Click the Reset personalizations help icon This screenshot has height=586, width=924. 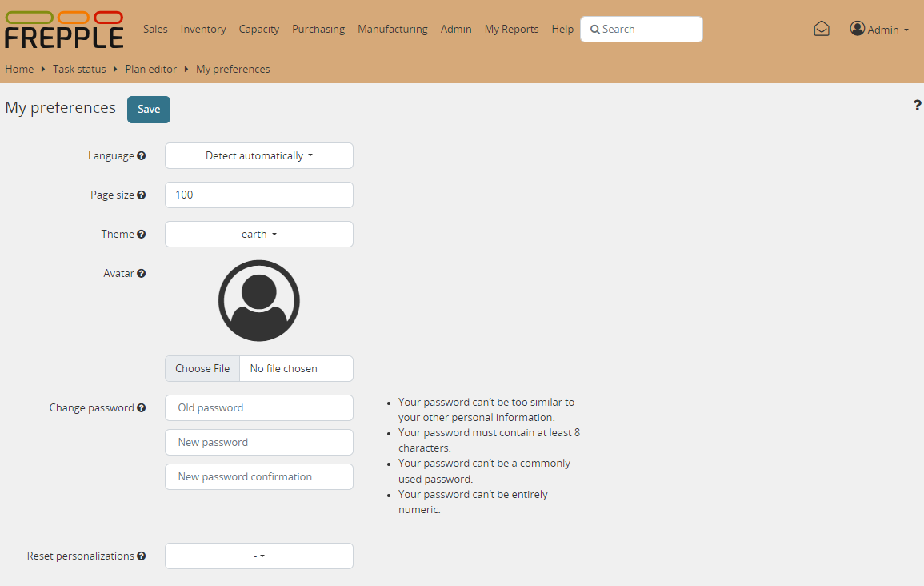coord(142,556)
